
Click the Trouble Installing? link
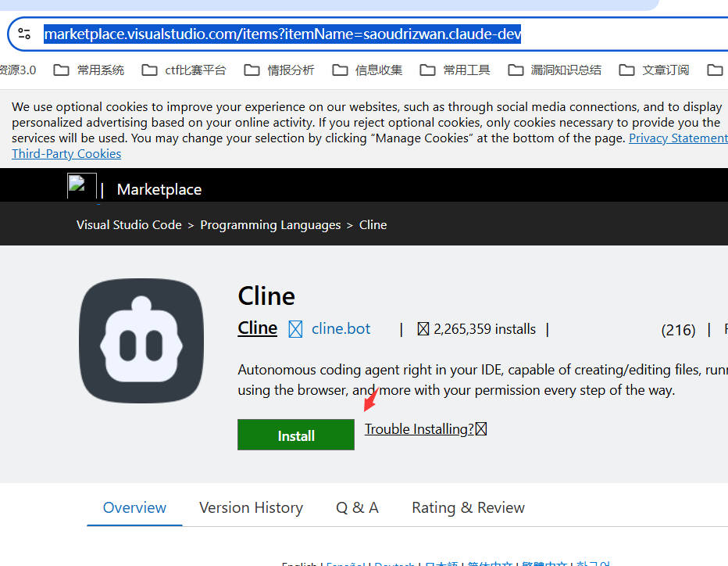pos(419,428)
